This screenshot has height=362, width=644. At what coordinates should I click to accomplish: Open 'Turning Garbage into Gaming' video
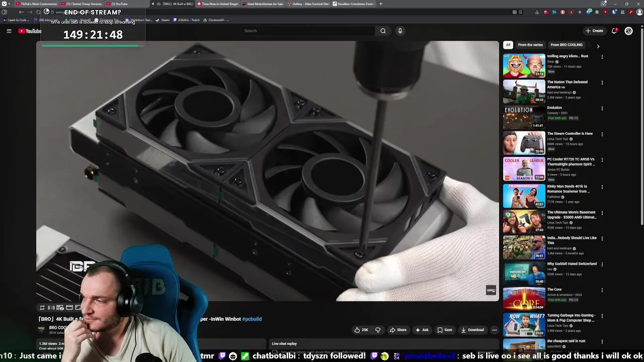[x=524, y=325]
